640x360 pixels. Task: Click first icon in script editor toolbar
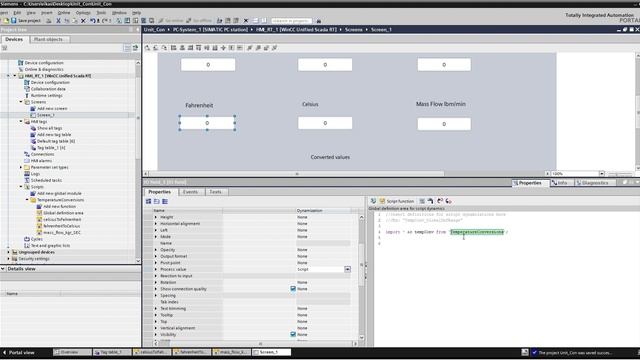point(373,201)
